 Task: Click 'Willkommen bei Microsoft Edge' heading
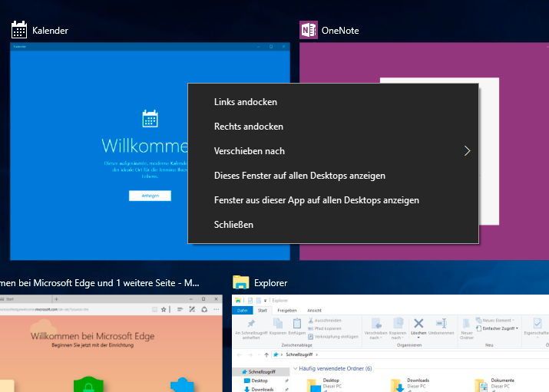point(92,336)
